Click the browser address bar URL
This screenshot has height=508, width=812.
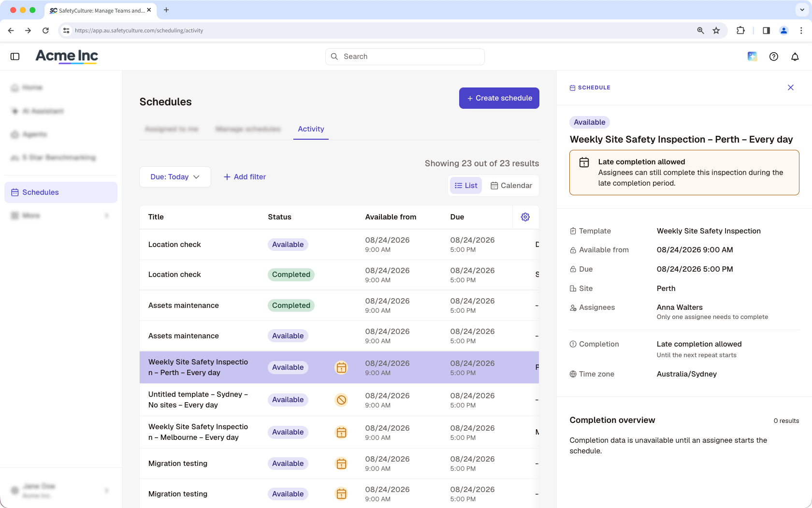(139, 30)
